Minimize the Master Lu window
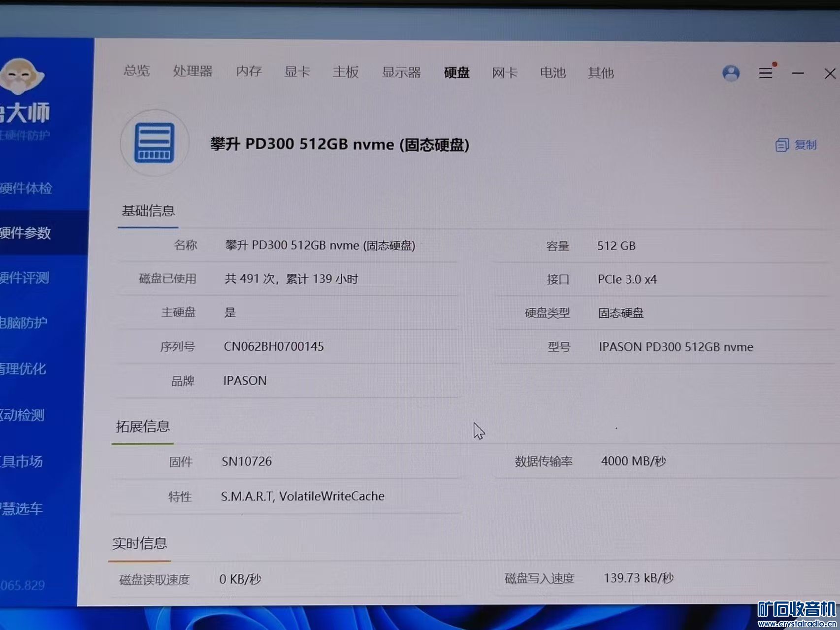Viewport: 840px width, 630px height. point(798,73)
